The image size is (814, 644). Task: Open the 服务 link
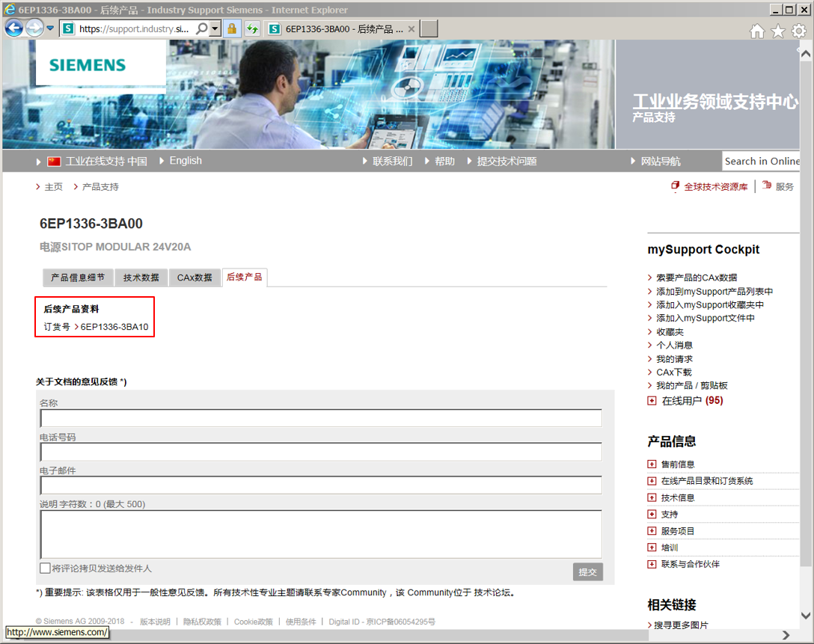tap(784, 187)
